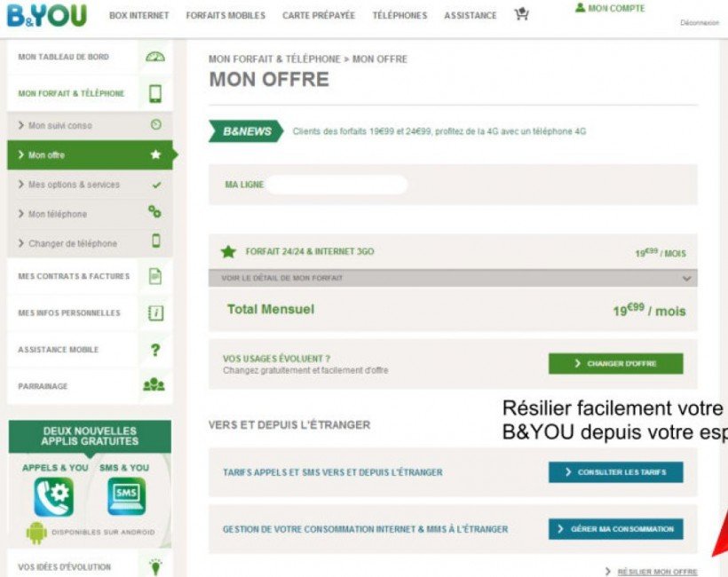Open the shopping cart icon

[521, 14]
